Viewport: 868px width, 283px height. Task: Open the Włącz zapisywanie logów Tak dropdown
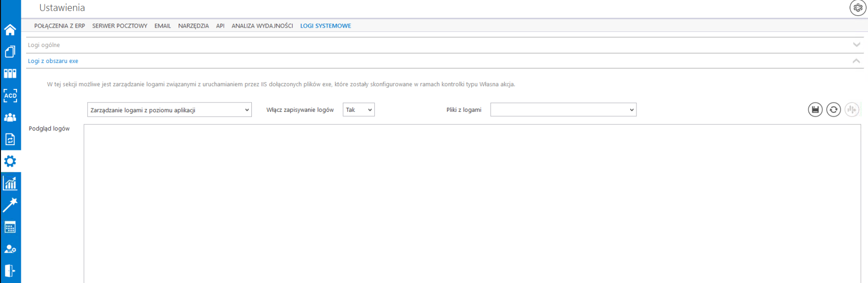pos(359,110)
